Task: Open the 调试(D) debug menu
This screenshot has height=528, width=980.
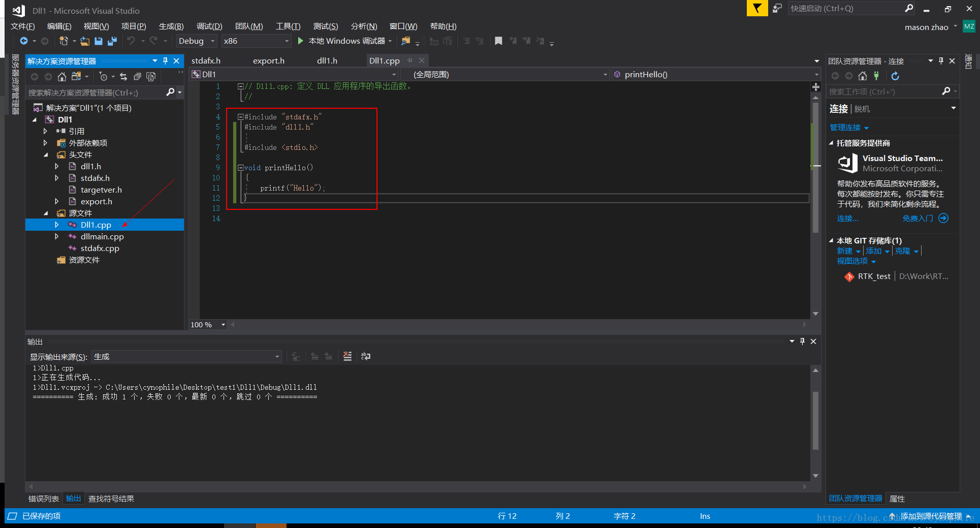Action: (x=209, y=26)
